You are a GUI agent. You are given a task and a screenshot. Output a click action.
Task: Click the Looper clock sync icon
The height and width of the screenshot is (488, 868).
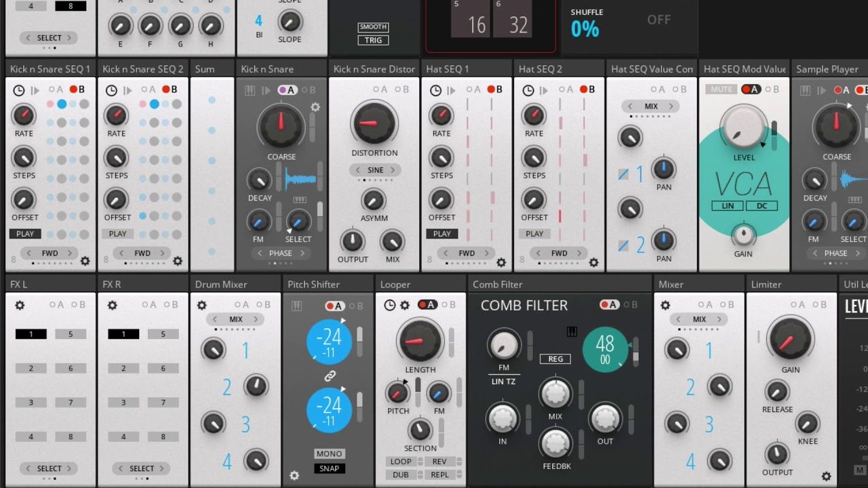tap(389, 306)
